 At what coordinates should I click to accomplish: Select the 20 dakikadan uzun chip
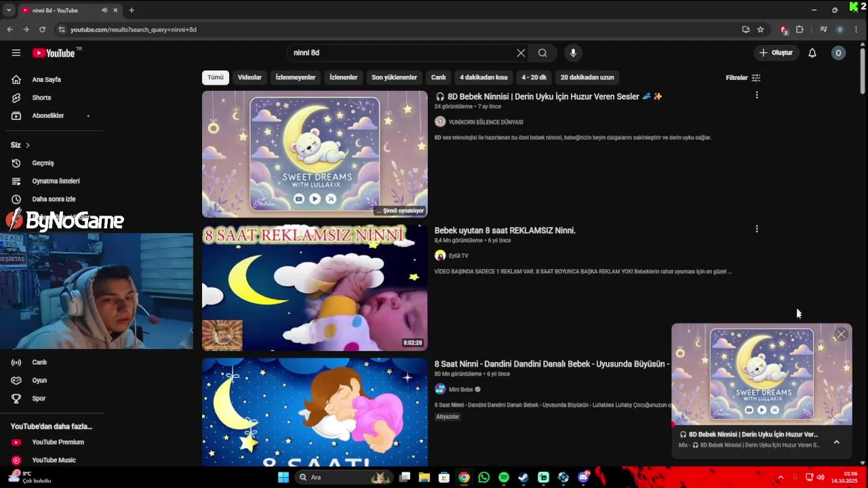(x=587, y=77)
